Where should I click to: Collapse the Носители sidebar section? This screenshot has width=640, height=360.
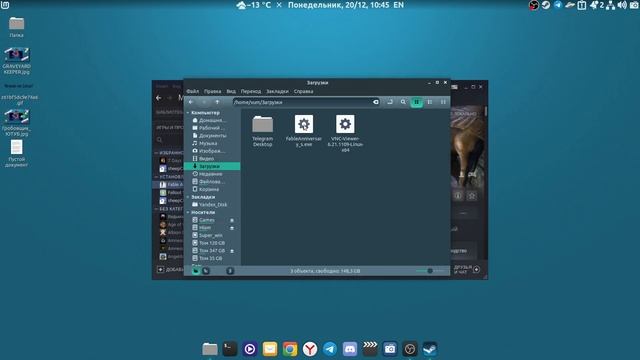pos(188,213)
